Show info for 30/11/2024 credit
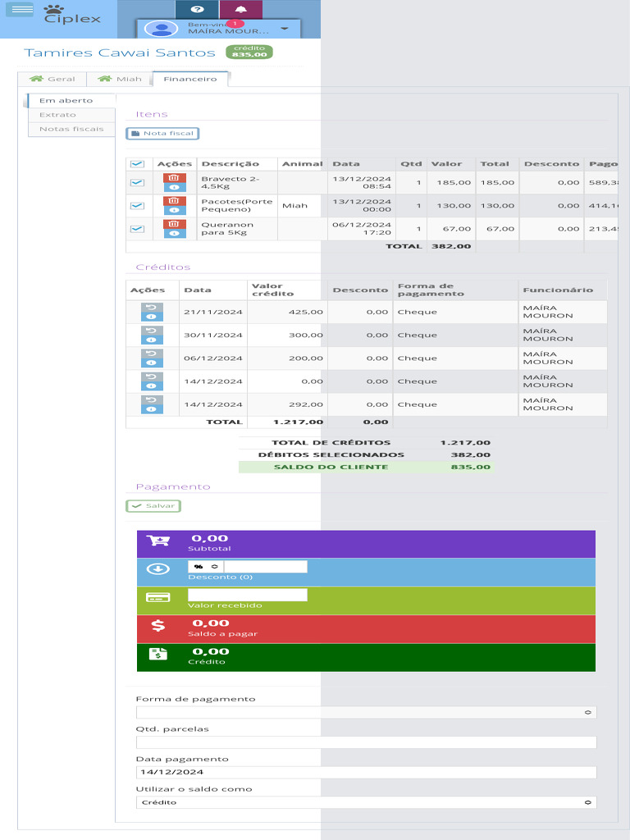The image size is (630, 840). click(152, 340)
